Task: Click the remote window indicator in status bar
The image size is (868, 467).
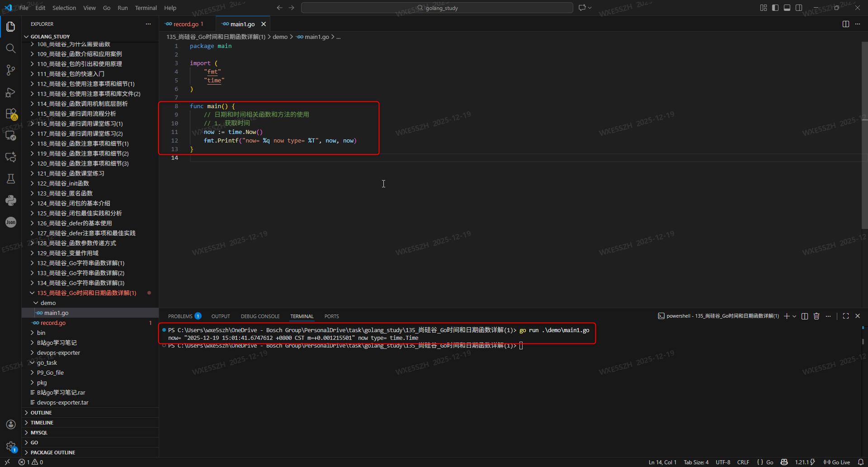Action: 7,462
